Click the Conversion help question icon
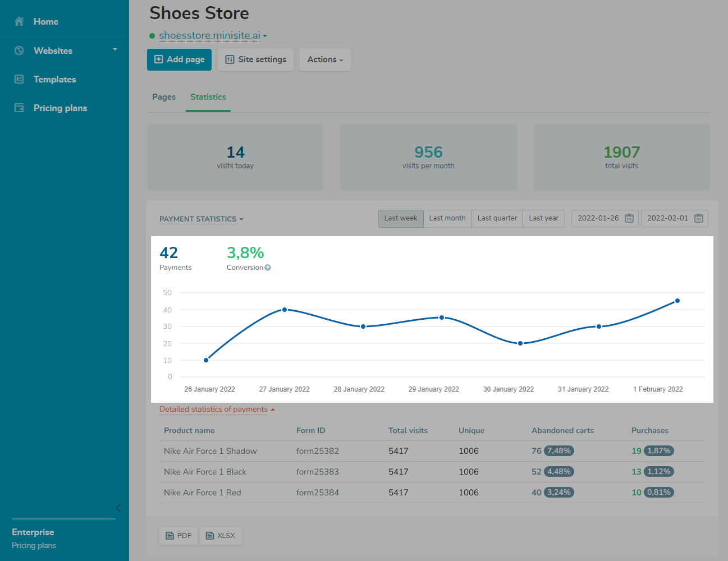Viewport: 728px width, 561px height. click(x=268, y=268)
